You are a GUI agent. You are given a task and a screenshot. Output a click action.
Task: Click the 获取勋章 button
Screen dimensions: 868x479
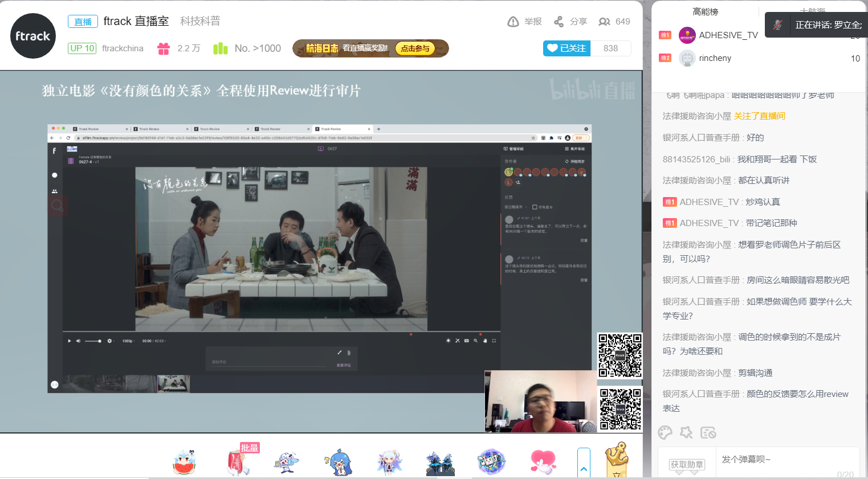point(687,464)
